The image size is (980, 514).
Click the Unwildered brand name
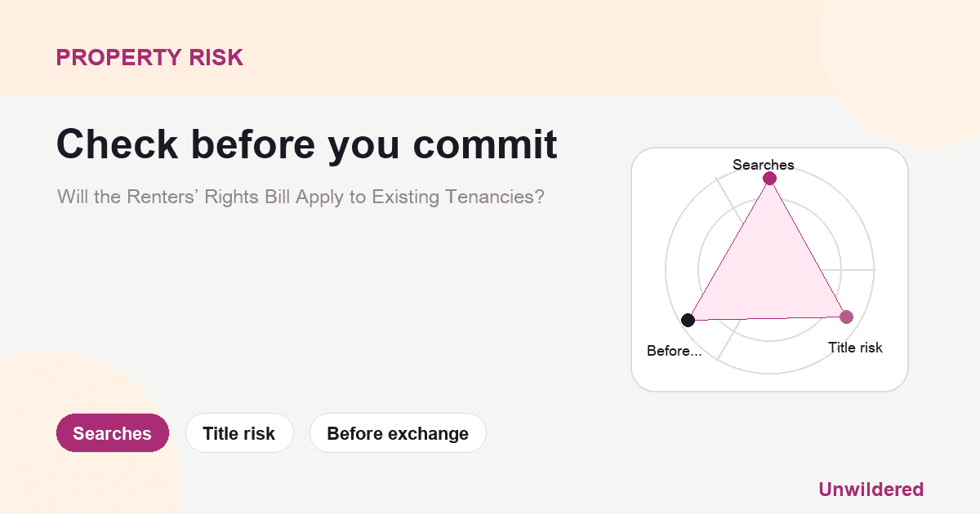tap(871, 490)
